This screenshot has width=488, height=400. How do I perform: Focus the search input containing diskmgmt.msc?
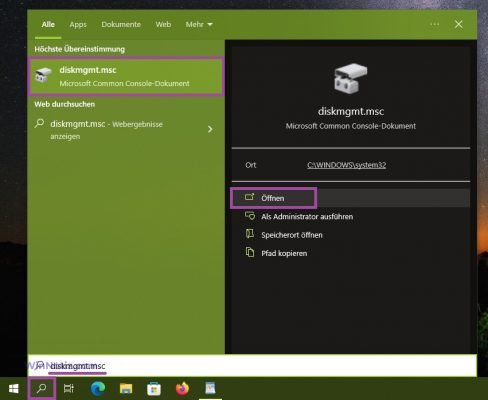pyautogui.click(x=252, y=366)
